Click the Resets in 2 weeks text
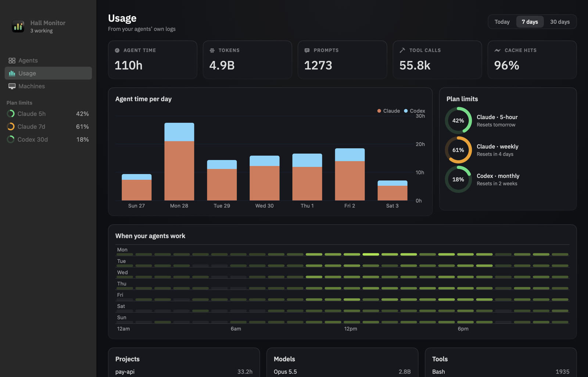Image resolution: width=588 pixels, height=377 pixels. [497, 184]
